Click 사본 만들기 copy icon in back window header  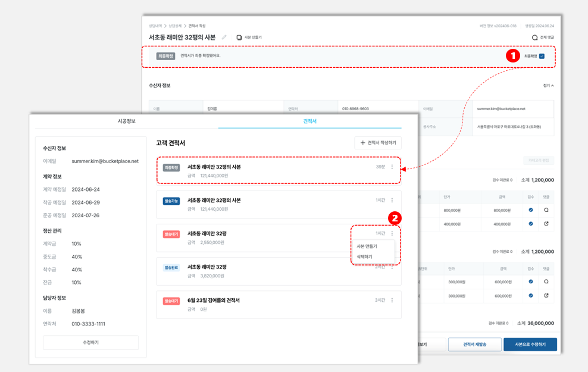(x=239, y=37)
